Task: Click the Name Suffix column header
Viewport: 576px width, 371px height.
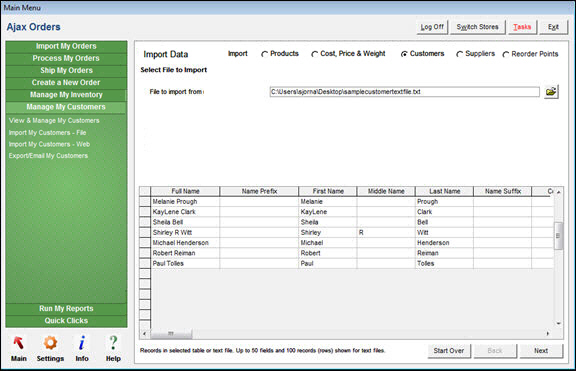Action: (x=503, y=191)
